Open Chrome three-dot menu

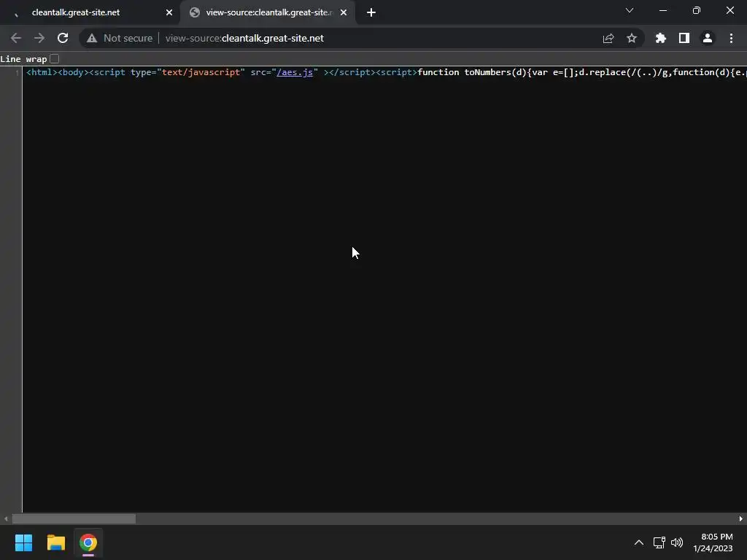pos(731,38)
